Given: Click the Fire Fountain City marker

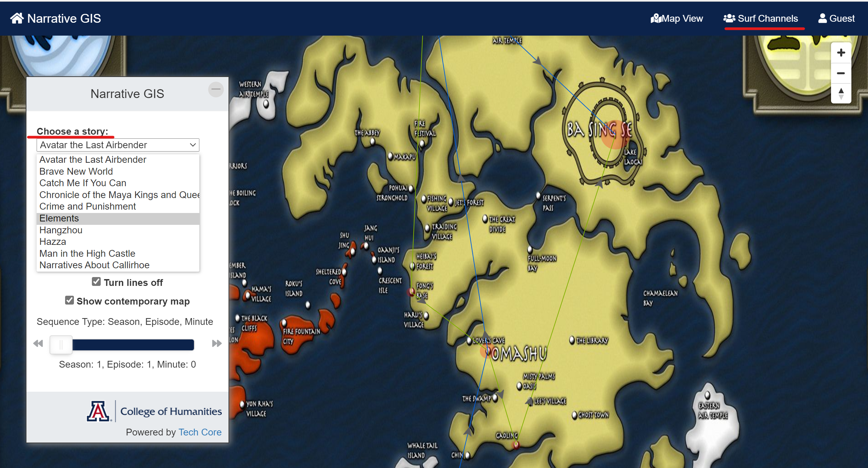Looking at the screenshot, I should (284, 322).
